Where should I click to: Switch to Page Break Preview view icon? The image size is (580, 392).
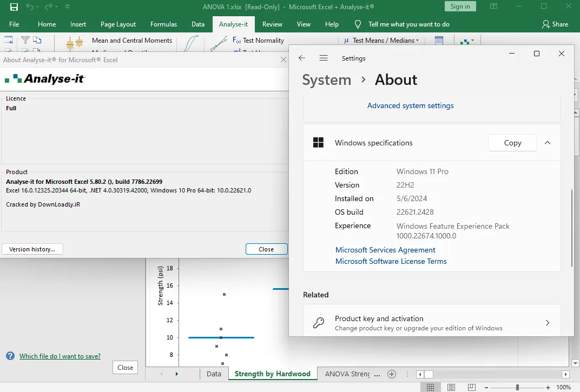472,387
